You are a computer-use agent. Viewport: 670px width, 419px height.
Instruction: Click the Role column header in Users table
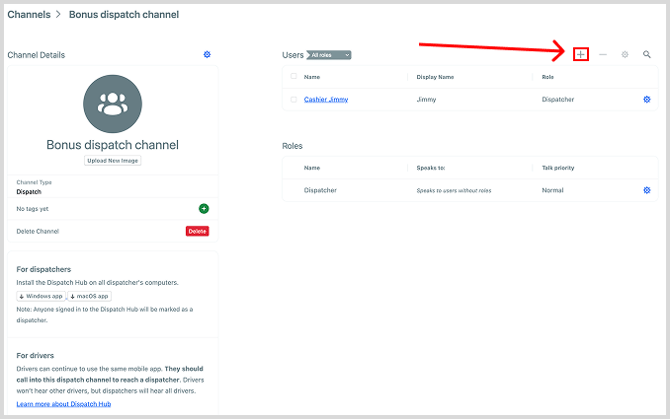pos(548,77)
